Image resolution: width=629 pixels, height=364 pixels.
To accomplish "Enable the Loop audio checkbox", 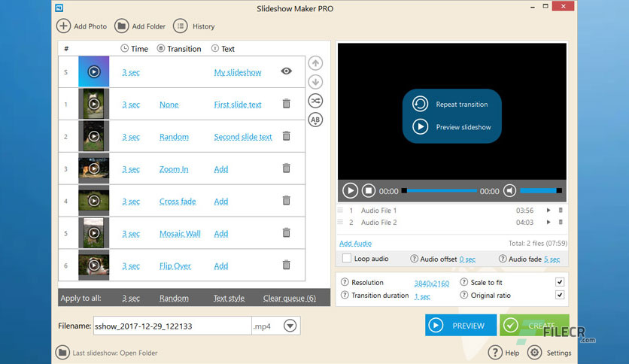I will click(347, 258).
